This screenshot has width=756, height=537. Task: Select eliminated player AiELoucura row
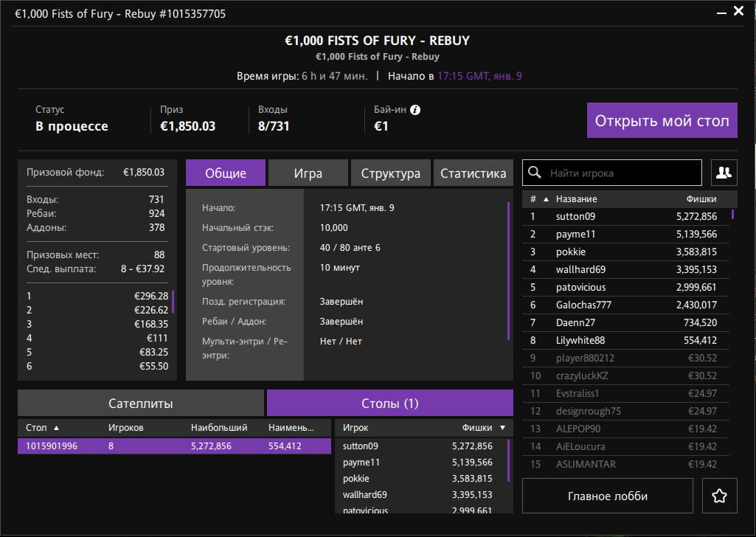(x=625, y=446)
